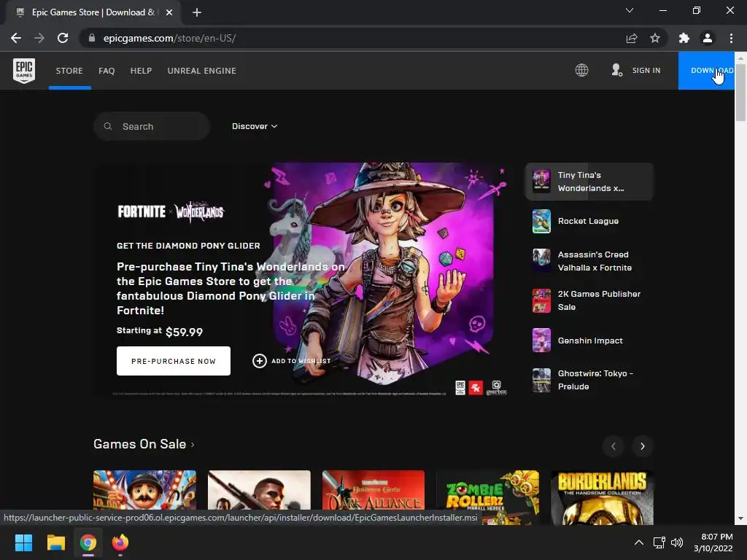
Task: Open the Zombie Rollerz game card
Action: click(x=488, y=497)
